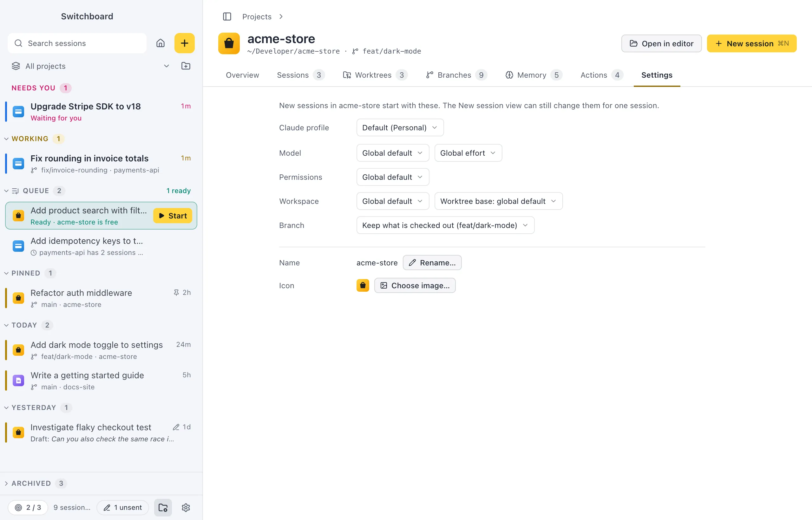Open the Permissions Global default dropdown
The height and width of the screenshot is (520, 812).
[x=393, y=177]
